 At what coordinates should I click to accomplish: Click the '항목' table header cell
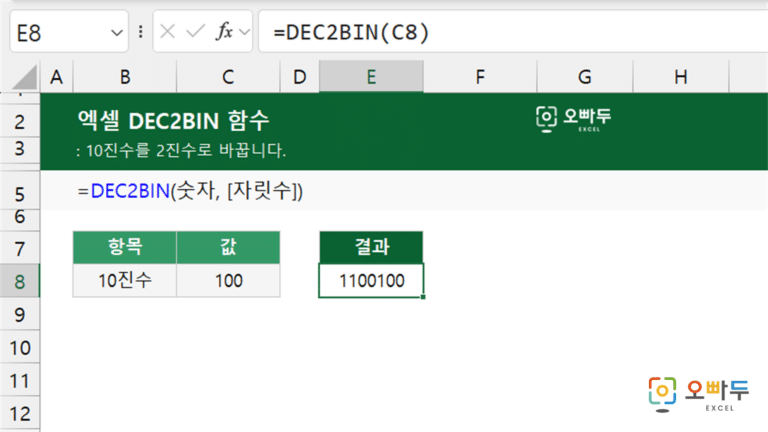pos(125,247)
